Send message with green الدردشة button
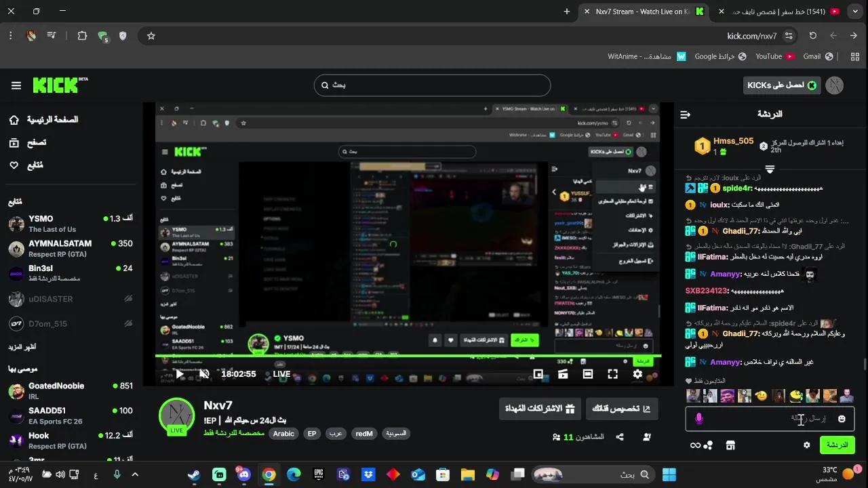 [x=837, y=445]
